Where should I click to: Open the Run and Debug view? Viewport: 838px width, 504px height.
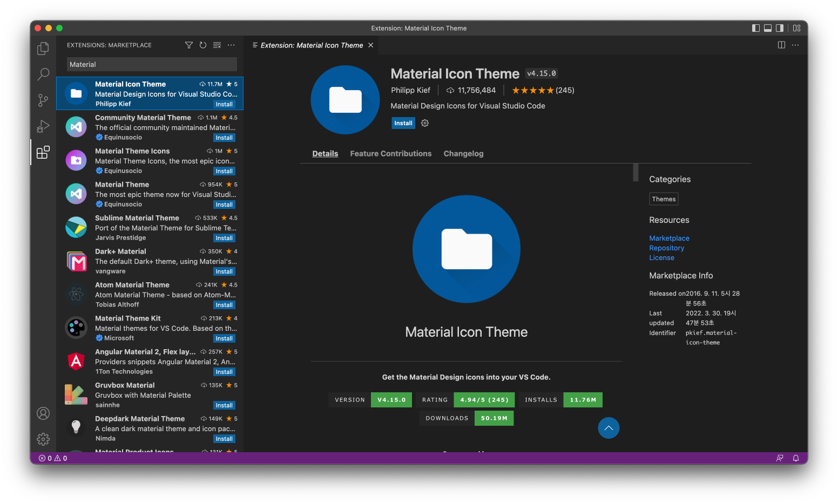43,126
